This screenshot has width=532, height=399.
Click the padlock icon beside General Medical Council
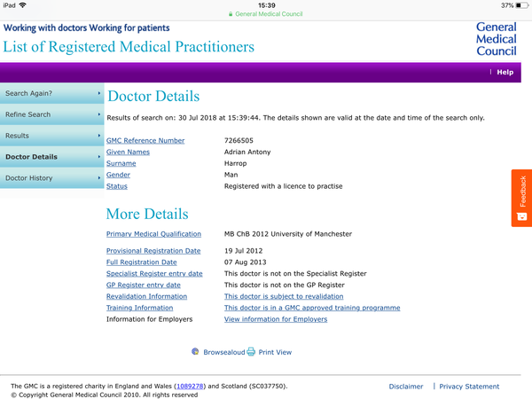pos(231,14)
